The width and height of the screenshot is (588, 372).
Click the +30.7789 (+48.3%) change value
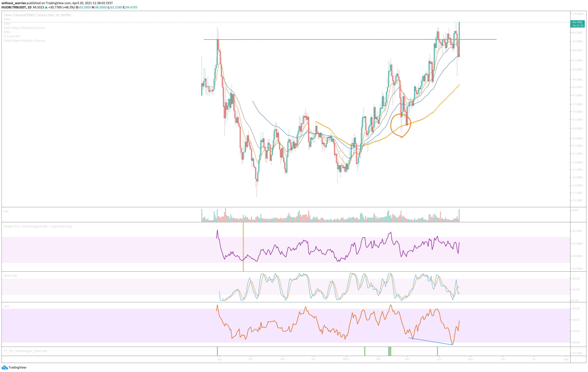point(62,7)
